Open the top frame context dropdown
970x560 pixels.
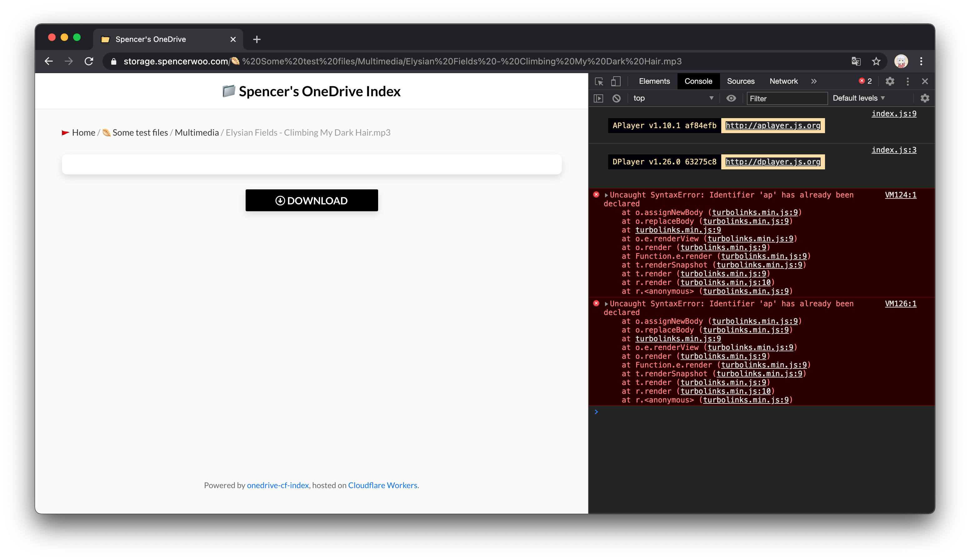[673, 98]
